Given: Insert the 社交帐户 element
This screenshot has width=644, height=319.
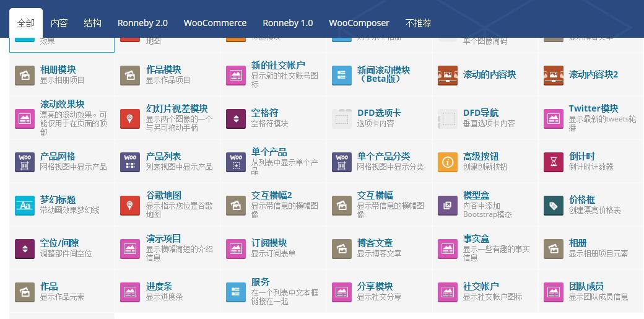Looking at the screenshot, I should click(x=481, y=286).
